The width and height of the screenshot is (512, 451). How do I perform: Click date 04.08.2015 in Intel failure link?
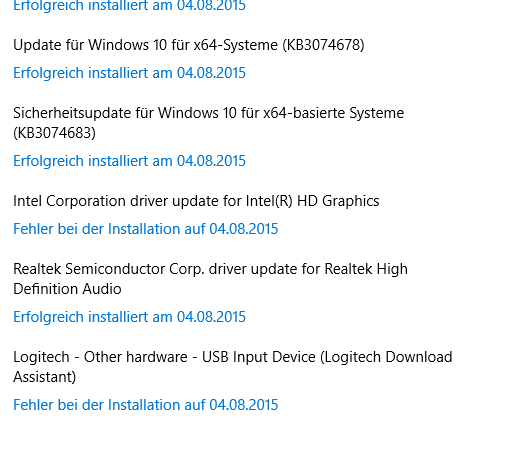coord(244,229)
